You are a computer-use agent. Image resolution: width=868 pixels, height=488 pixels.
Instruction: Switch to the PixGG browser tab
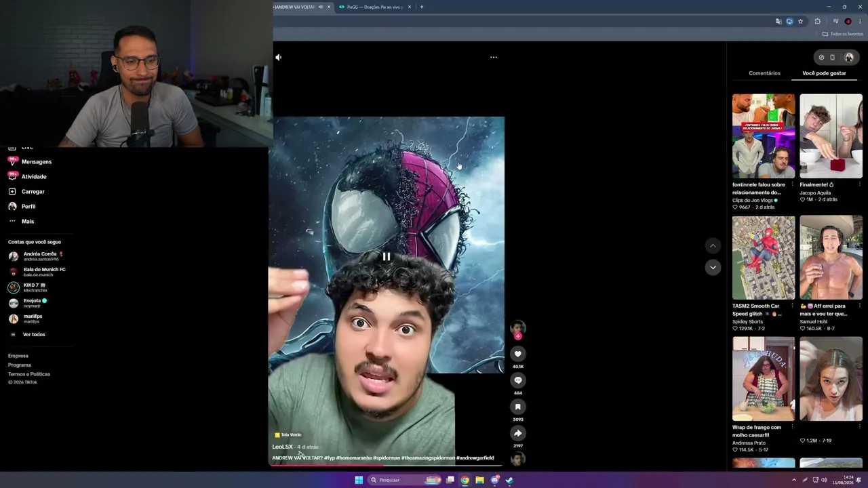pyautogui.click(x=374, y=7)
